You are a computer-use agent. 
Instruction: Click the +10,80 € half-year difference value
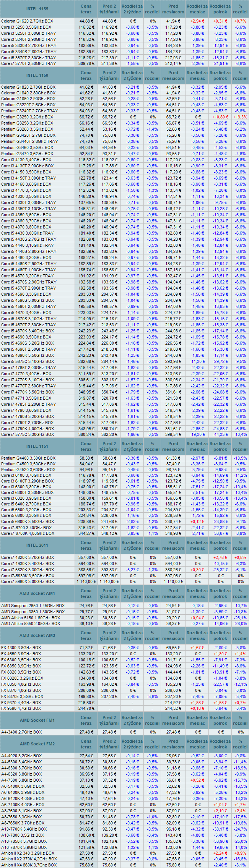pos(220,117)
